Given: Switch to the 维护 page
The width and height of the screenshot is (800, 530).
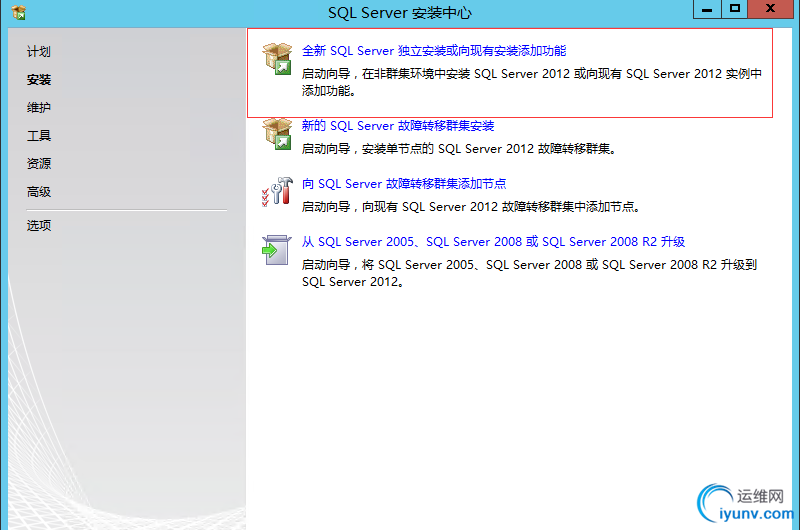Looking at the screenshot, I should click(39, 108).
